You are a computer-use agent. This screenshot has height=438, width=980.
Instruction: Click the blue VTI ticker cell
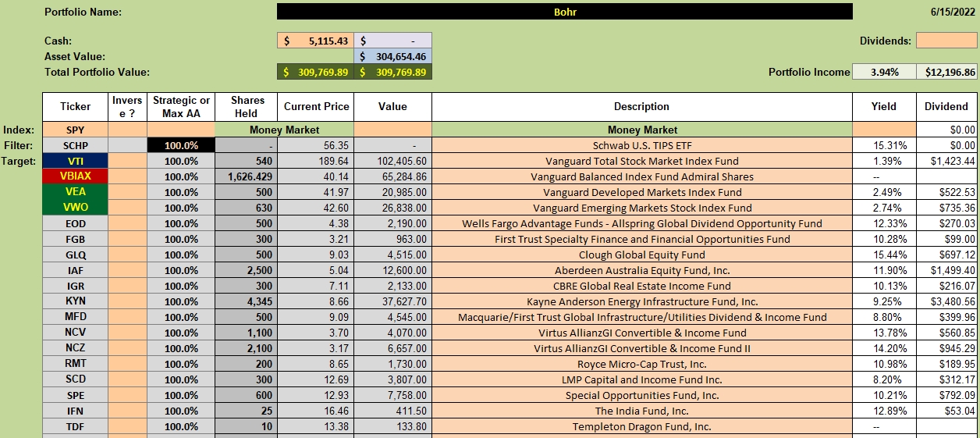click(75, 161)
